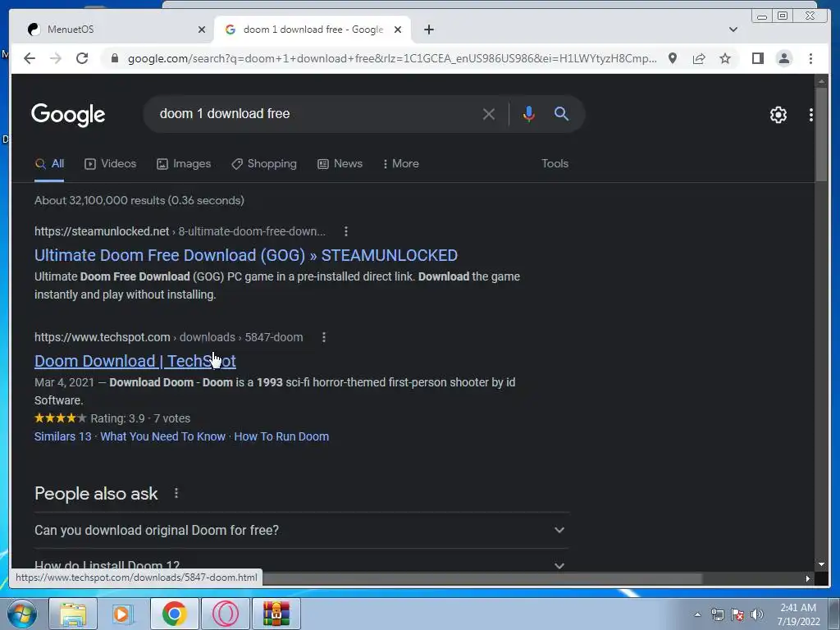Select the All results tab
Screen dimensions: 840x630
(49, 164)
